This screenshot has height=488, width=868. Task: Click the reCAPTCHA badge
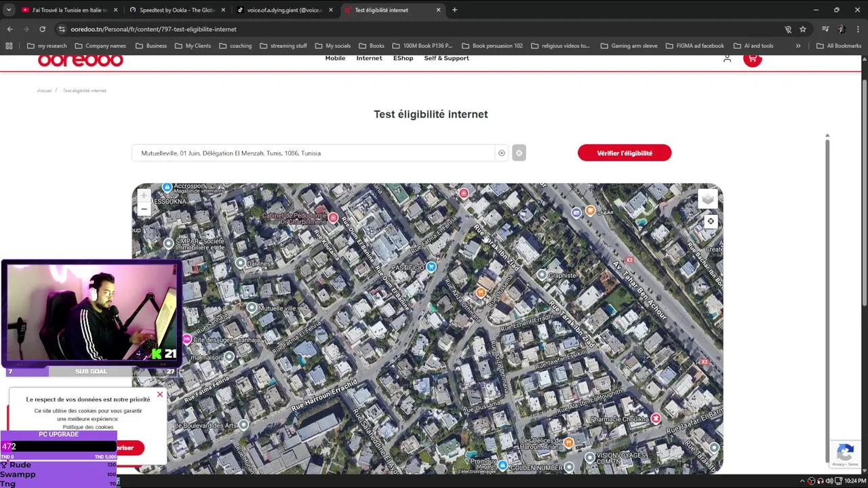point(845,453)
